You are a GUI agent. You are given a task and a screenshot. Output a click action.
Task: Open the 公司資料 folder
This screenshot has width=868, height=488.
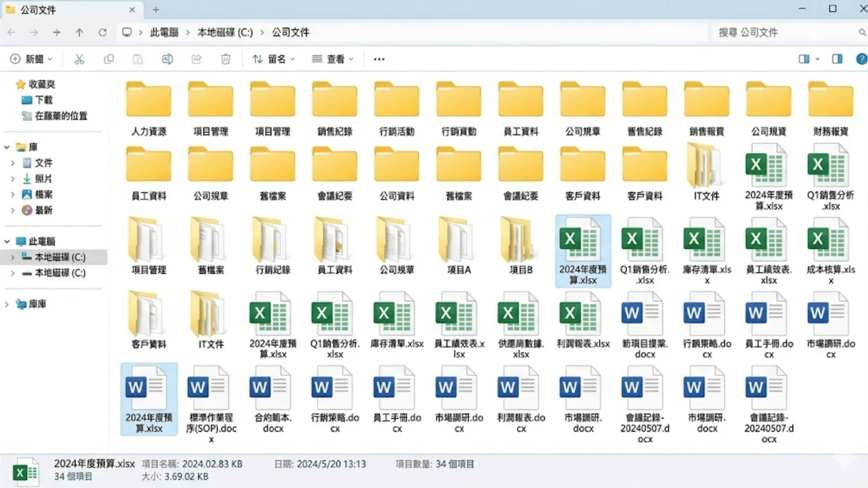(x=397, y=174)
